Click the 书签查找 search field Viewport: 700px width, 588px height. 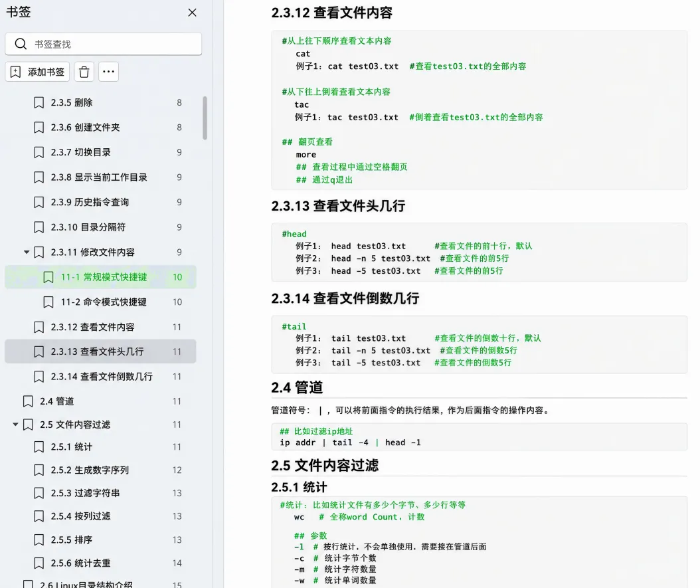coord(103,44)
